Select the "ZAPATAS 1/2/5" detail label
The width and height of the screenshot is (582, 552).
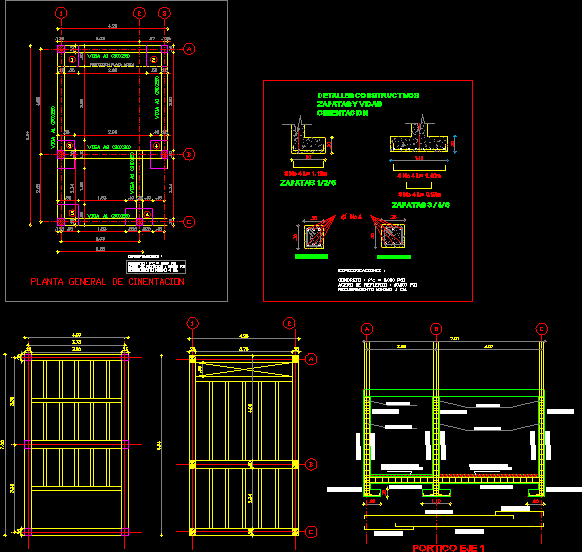click(308, 183)
